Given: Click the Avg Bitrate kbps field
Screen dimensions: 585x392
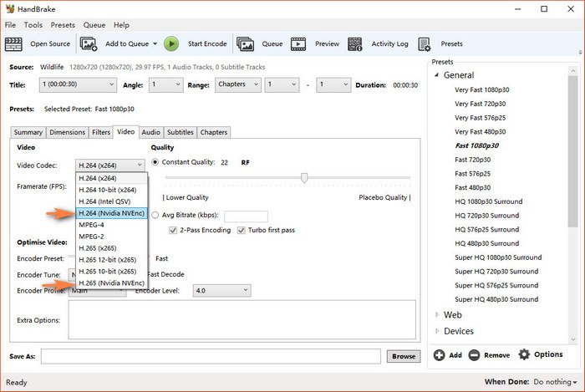Looking at the screenshot, I should (x=246, y=216).
